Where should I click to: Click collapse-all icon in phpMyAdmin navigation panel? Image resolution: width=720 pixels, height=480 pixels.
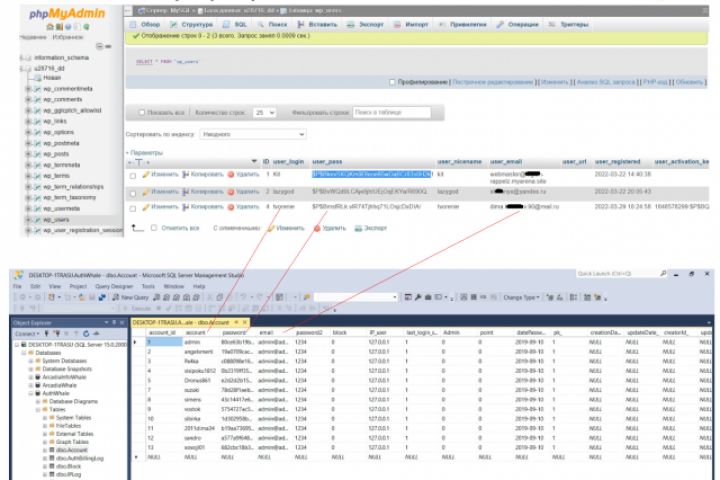(99, 46)
